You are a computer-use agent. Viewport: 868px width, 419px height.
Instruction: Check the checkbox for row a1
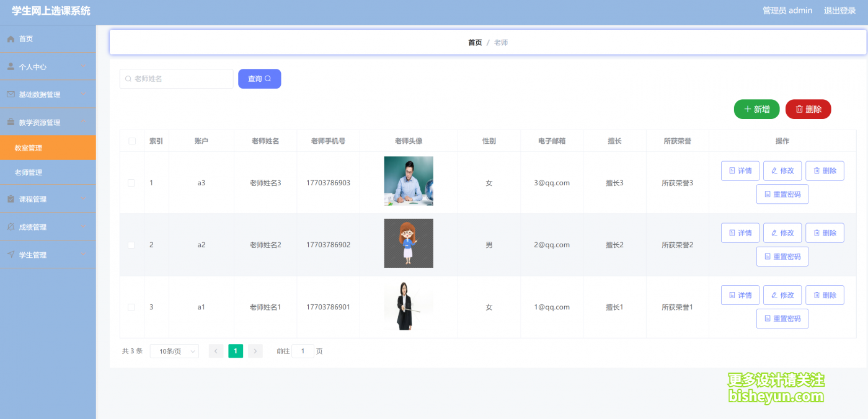(x=131, y=307)
